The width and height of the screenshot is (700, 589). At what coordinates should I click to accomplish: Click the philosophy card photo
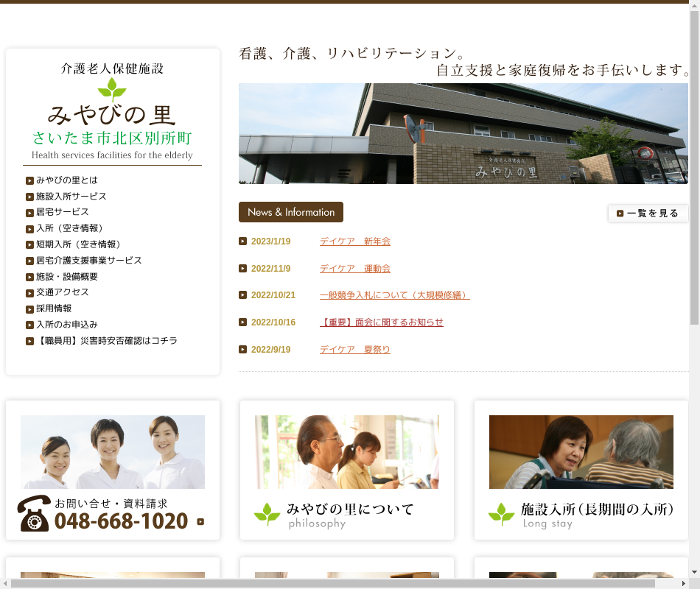(347, 452)
